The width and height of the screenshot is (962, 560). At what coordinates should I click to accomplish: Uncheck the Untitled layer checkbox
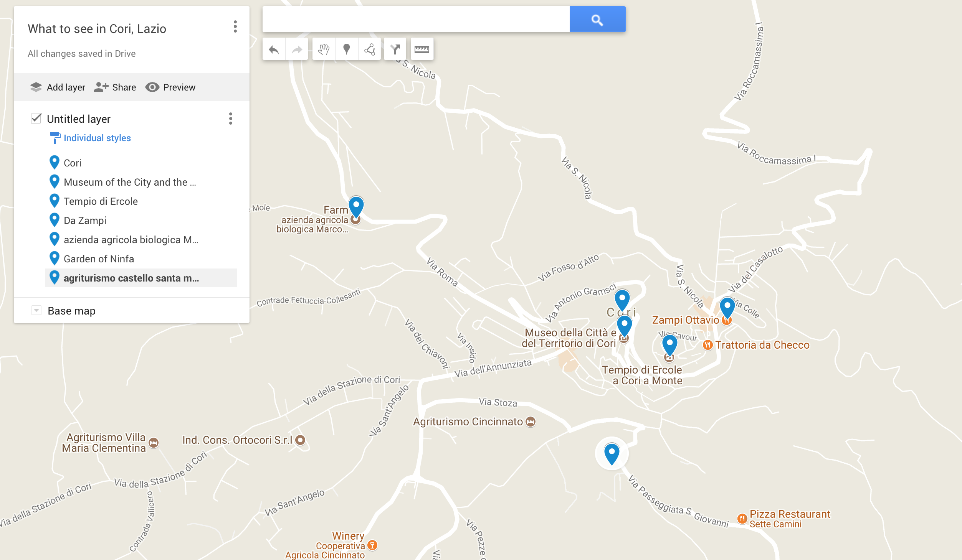(x=36, y=118)
